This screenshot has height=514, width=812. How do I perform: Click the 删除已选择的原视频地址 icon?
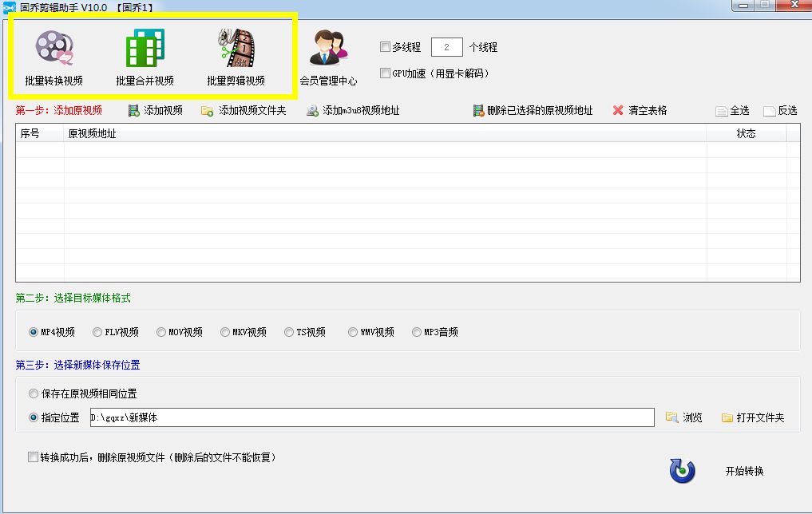pos(478,111)
